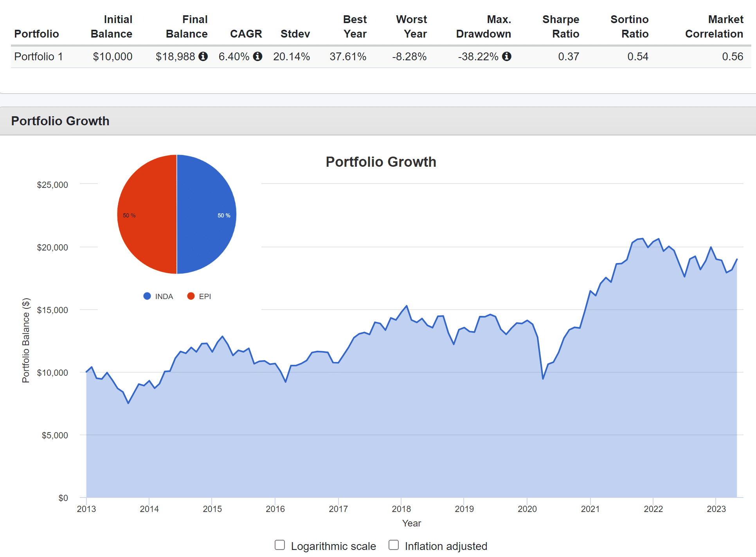Enable the Logarithmic scale checkbox
The width and height of the screenshot is (756, 557).
point(280,545)
